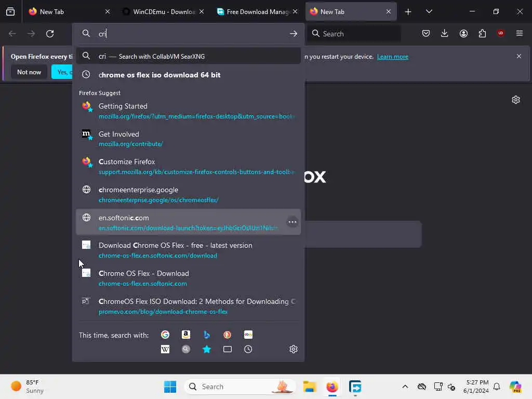Show hidden system tray icons
The image size is (532, 399).
[x=405, y=387]
